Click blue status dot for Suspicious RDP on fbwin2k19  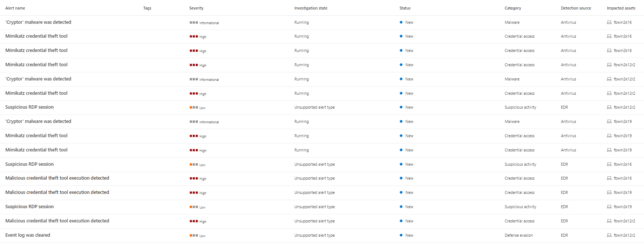pos(401,207)
